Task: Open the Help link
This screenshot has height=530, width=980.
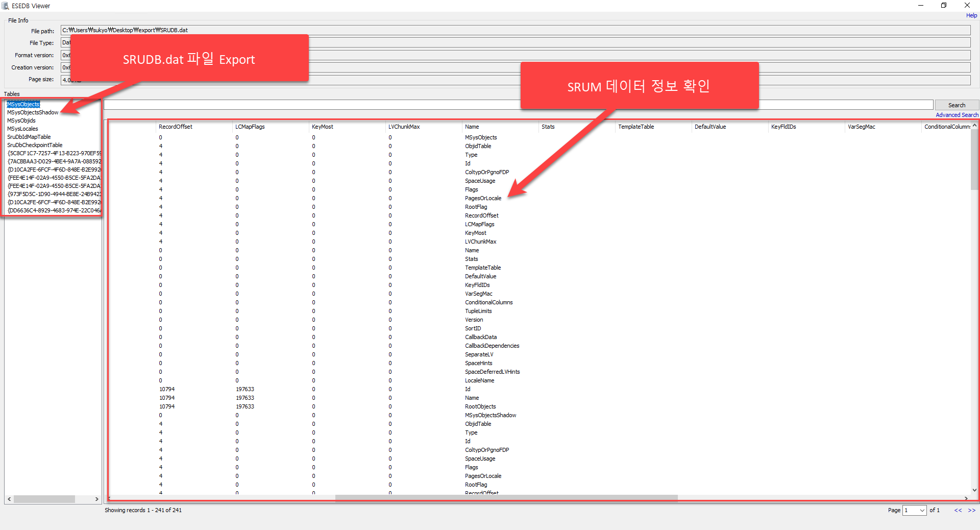Action: pyautogui.click(x=971, y=15)
